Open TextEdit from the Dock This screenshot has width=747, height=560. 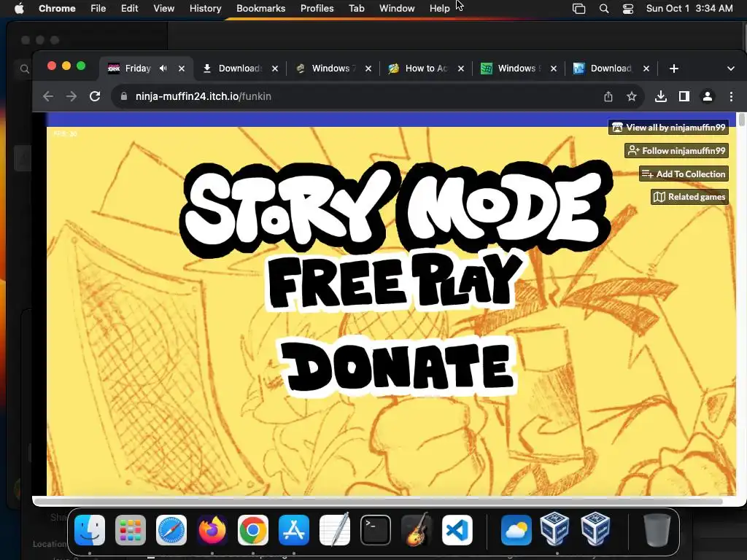click(x=334, y=530)
